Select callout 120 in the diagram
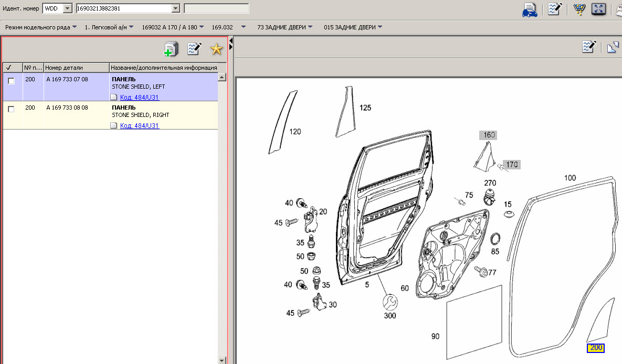This screenshot has height=364, width=622. pyautogui.click(x=295, y=132)
